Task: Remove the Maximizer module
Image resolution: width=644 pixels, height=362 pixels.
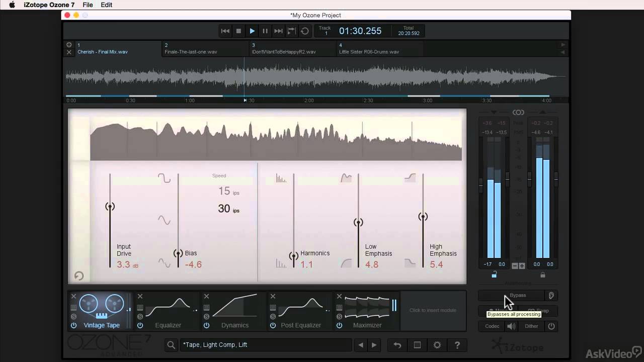Action: (339, 296)
